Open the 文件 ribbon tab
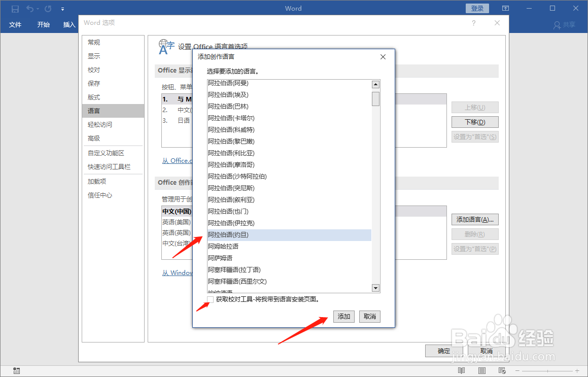 click(15, 25)
